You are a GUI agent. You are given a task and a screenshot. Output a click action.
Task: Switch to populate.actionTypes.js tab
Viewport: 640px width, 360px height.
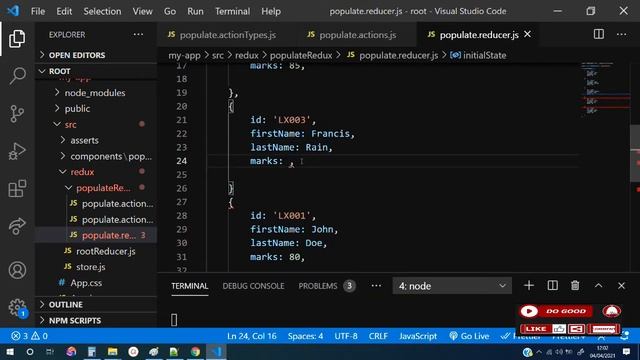[227, 35]
